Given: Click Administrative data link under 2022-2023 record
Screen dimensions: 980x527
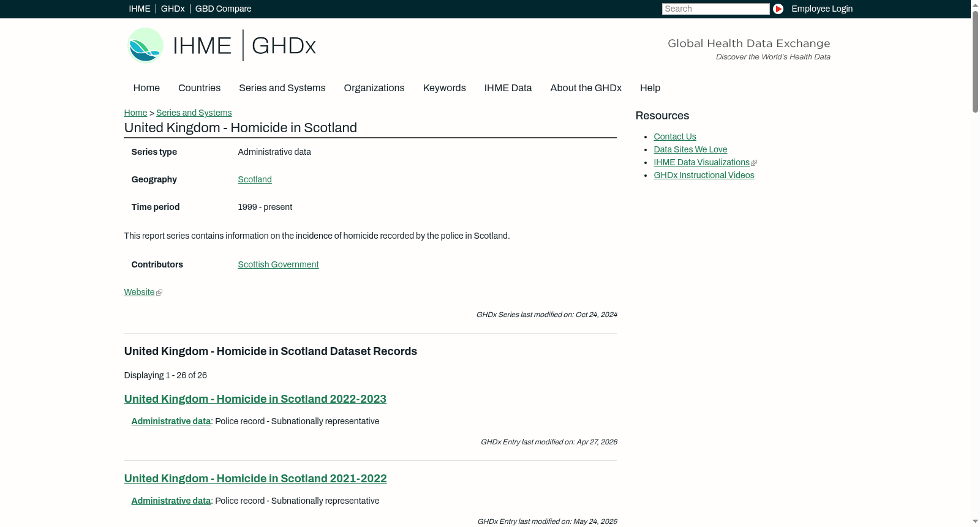Looking at the screenshot, I should (x=171, y=421).
